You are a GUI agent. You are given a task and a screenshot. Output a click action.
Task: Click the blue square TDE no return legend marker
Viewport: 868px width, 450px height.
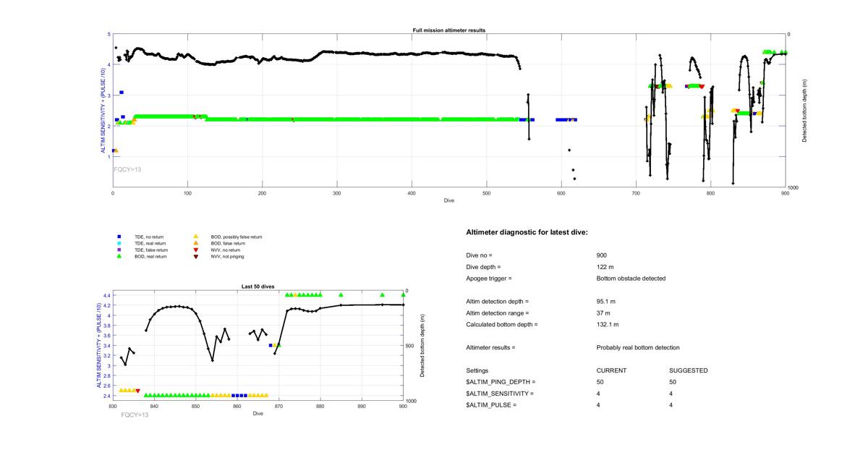[119, 237]
